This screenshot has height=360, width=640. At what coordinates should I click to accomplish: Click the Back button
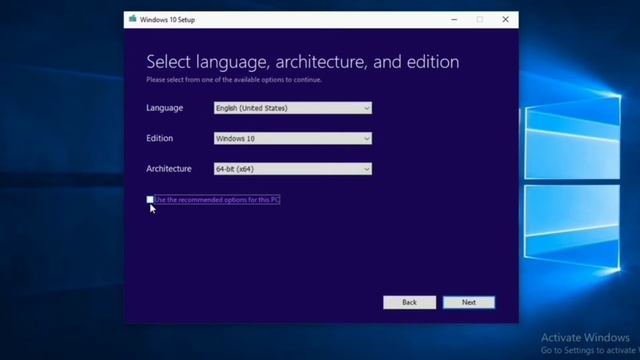click(x=409, y=302)
